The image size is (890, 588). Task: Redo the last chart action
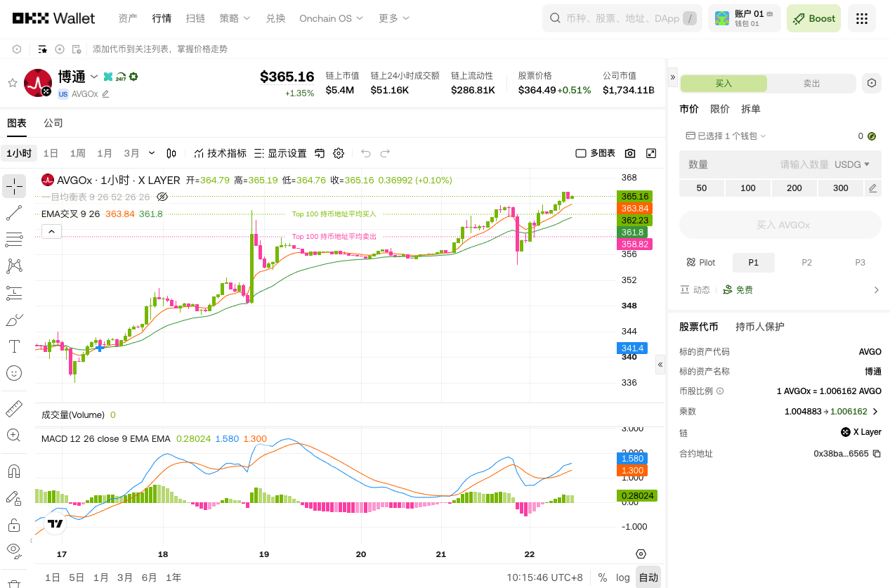385,153
